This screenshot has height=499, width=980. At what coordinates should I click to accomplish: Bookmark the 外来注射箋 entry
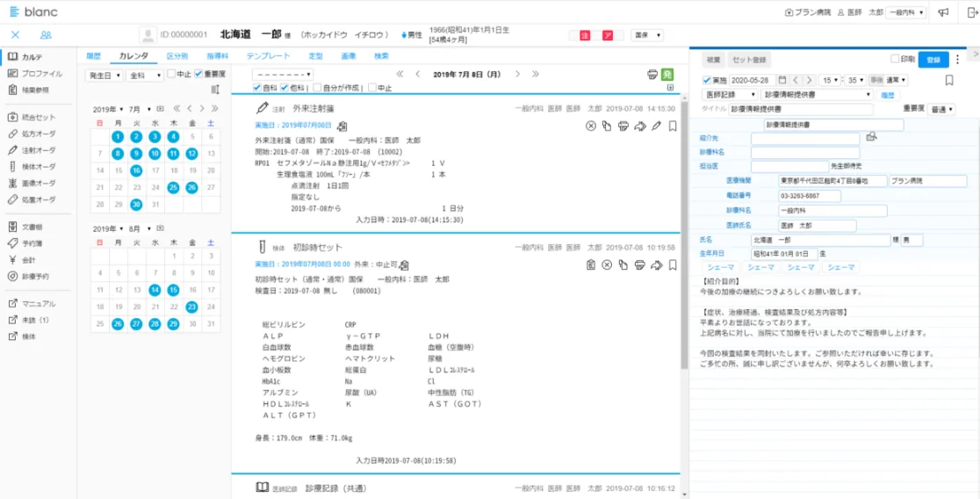click(673, 127)
